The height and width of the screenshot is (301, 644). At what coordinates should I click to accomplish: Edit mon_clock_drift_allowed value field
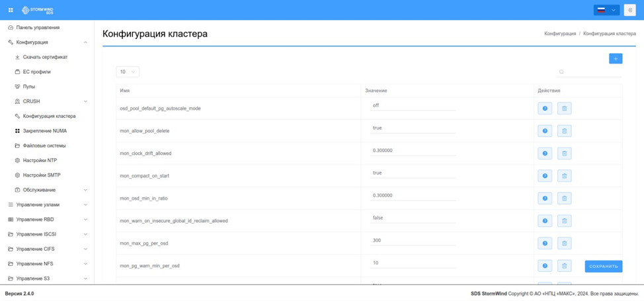[413, 151]
